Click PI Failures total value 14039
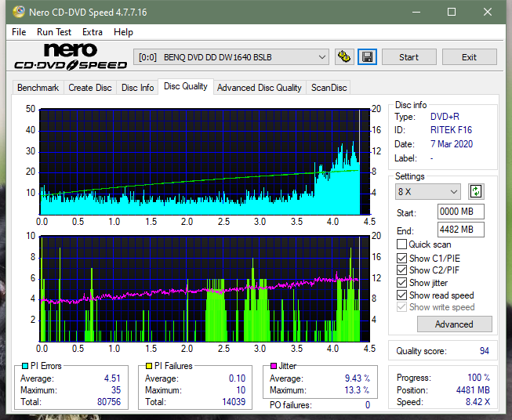The image size is (512, 420). point(234,402)
